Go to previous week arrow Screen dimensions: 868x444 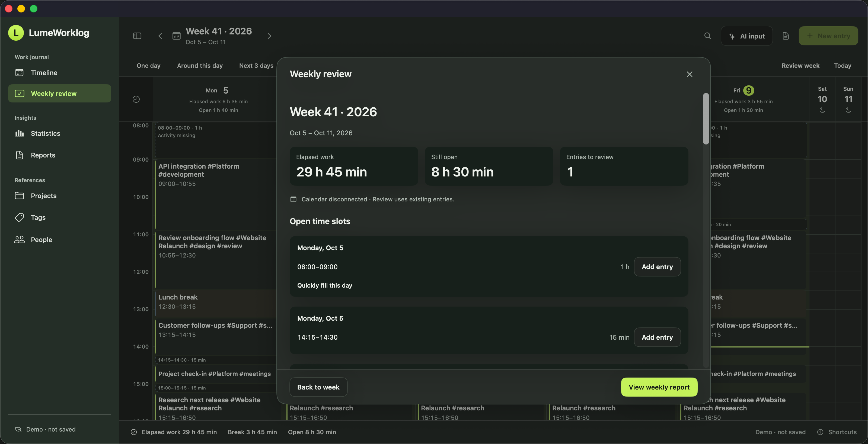click(x=160, y=36)
